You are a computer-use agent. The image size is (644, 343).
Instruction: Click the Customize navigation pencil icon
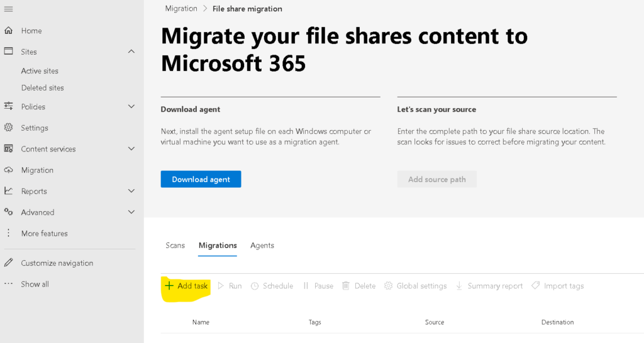[x=8, y=263]
